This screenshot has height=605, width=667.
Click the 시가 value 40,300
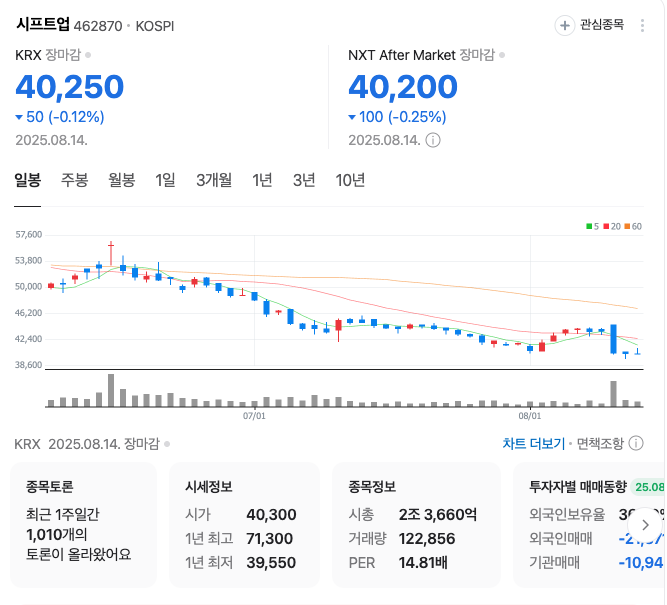click(271, 515)
